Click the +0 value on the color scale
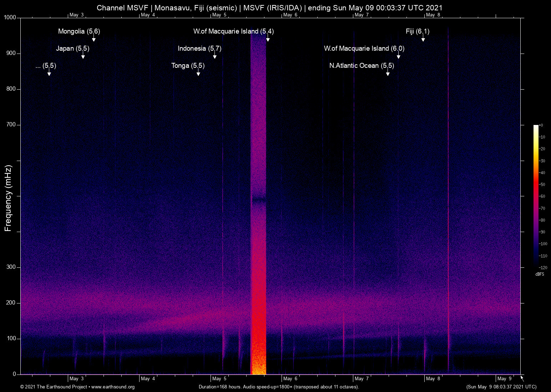 [x=541, y=125]
